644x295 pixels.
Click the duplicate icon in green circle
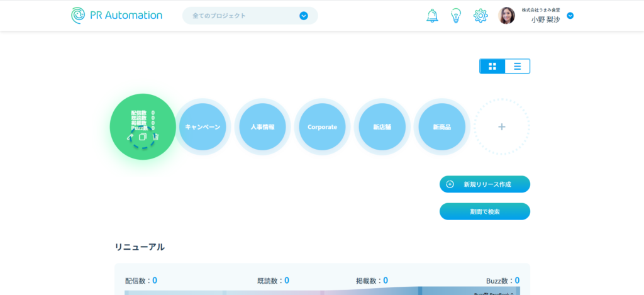(143, 136)
